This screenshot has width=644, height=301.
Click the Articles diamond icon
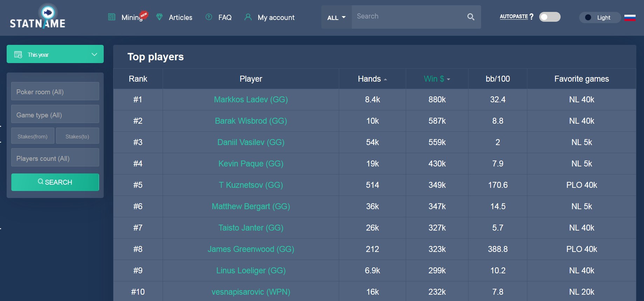(x=159, y=16)
